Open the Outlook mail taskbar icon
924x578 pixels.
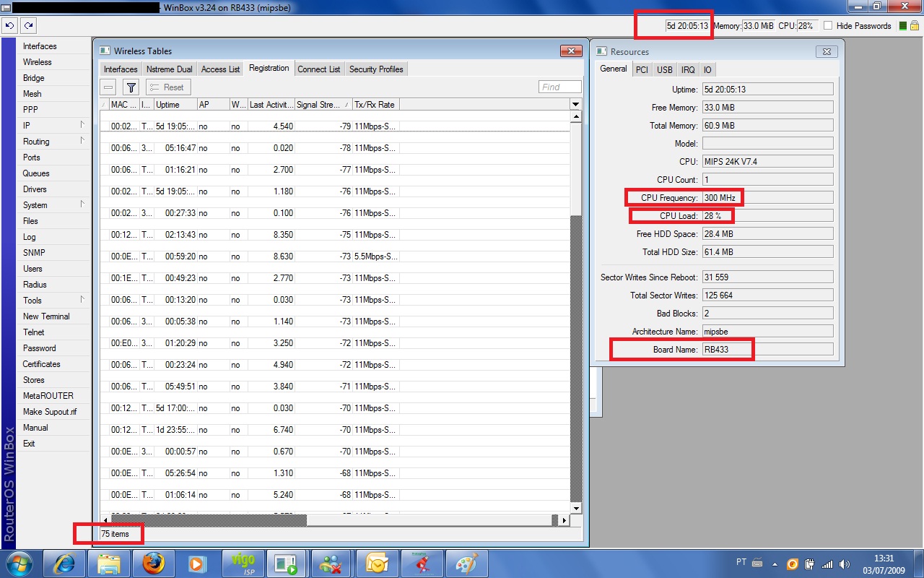click(x=378, y=563)
